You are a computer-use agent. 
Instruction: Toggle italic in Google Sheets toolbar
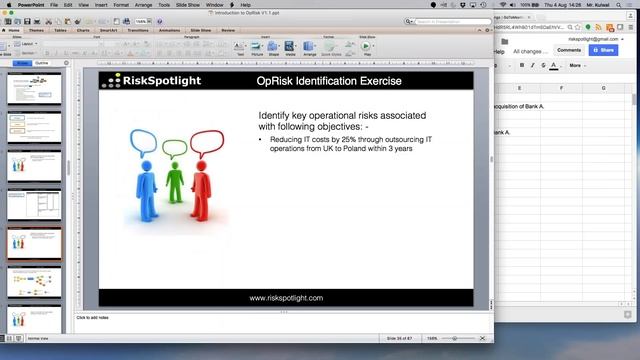click(x=532, y=65)
